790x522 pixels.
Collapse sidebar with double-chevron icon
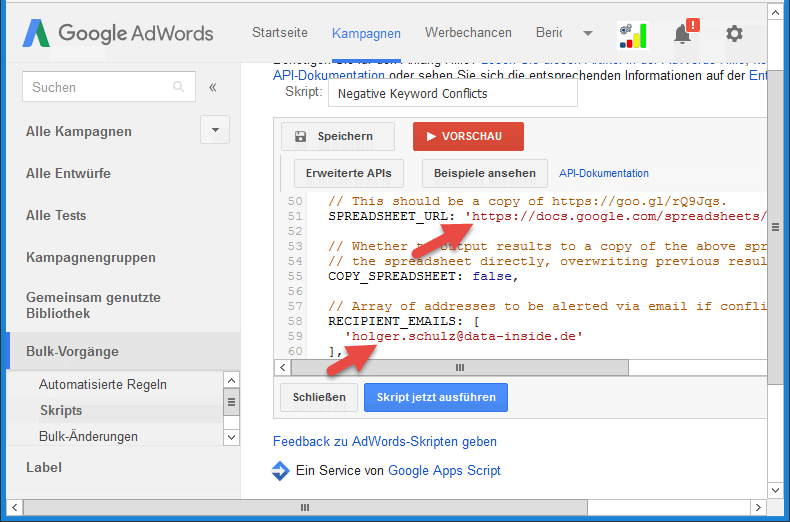tap(212, 88)
